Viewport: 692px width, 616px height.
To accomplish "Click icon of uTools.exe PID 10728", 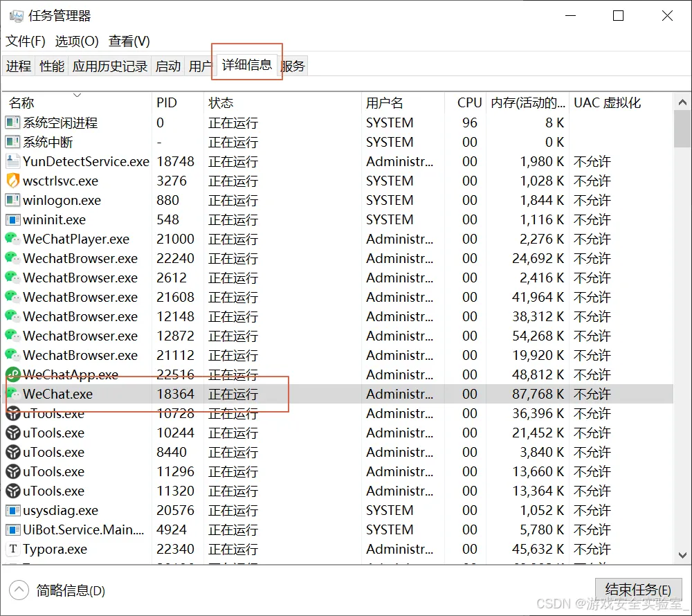I will [13, 413].
